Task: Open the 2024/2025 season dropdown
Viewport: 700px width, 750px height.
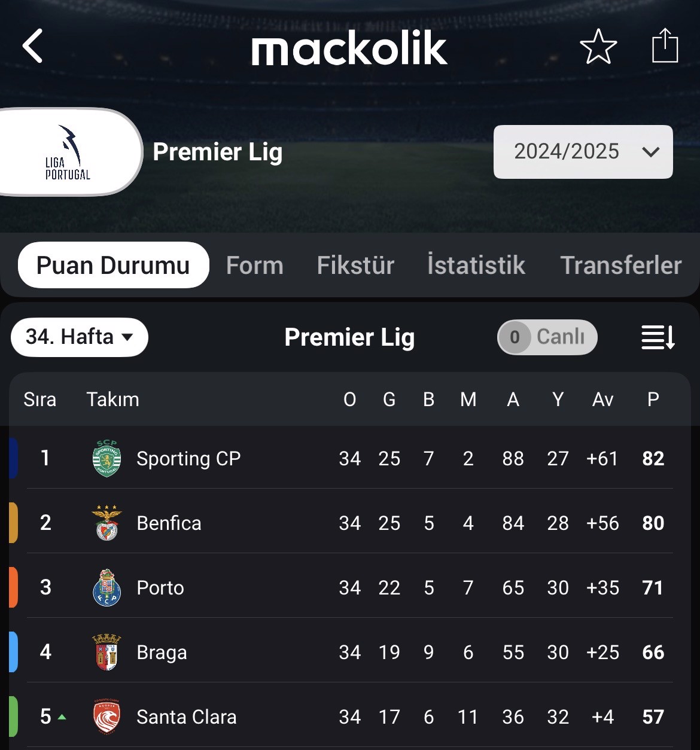Action: pyautogui.click(x=583, y=151)
